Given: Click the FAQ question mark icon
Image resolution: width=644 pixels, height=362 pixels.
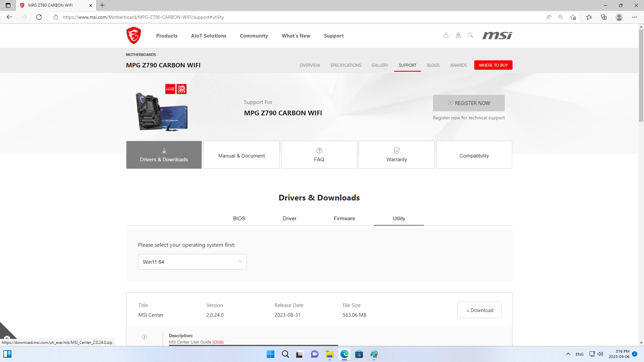Looking at the screenshot, I should pyautogui.click(x=319, y=151).
